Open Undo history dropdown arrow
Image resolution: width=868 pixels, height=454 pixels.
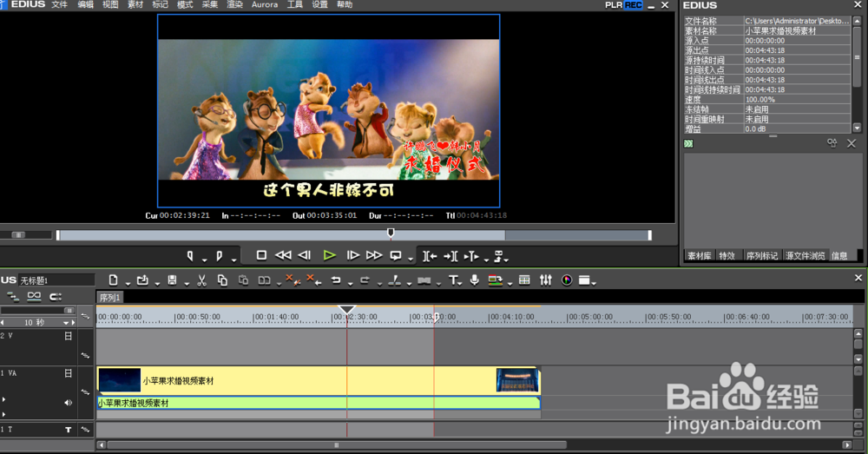click(351, 284)
